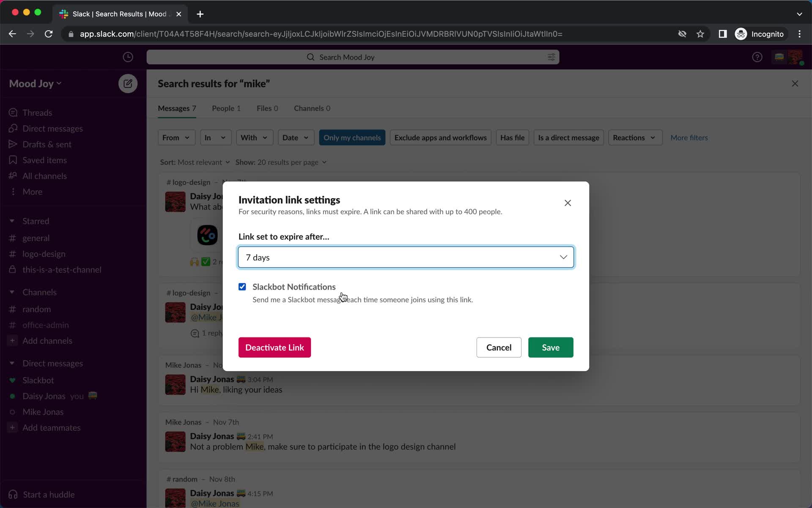Image resolution: width=812 pixels, height=508 pixels.
Task: Open the History navigation icon
Action: click(x=128, y=57)
